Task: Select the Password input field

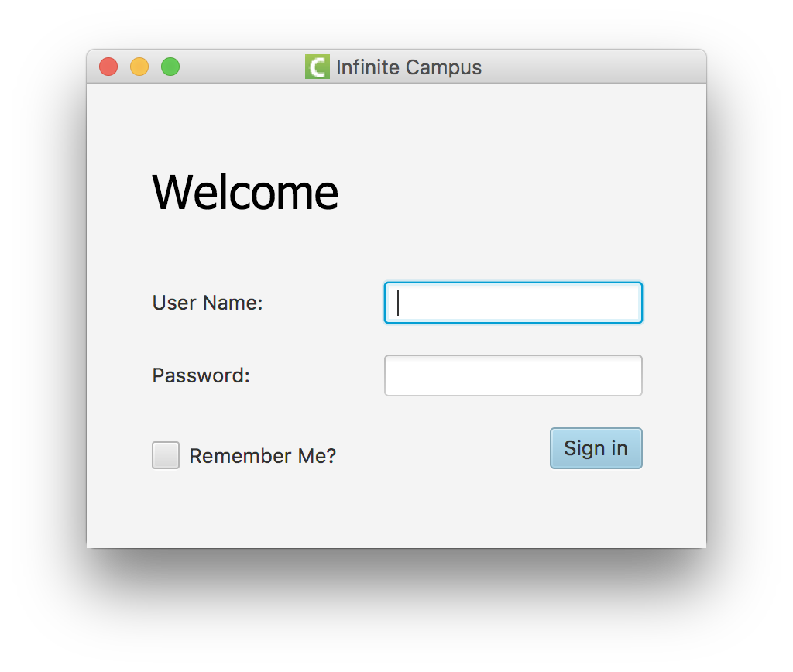Action: pyautogui.click(x=513, y=375)
